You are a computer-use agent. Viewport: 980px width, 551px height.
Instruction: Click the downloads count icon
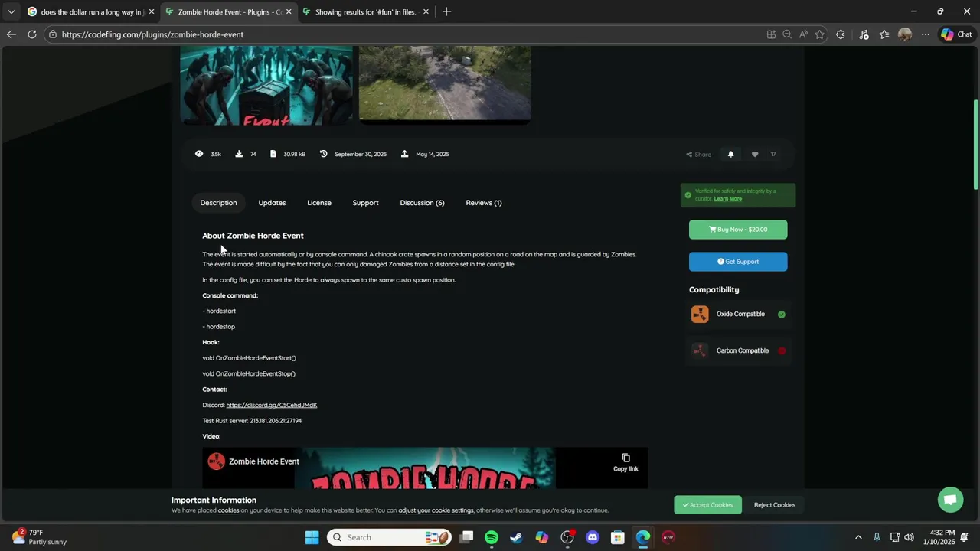pos(239,154)
